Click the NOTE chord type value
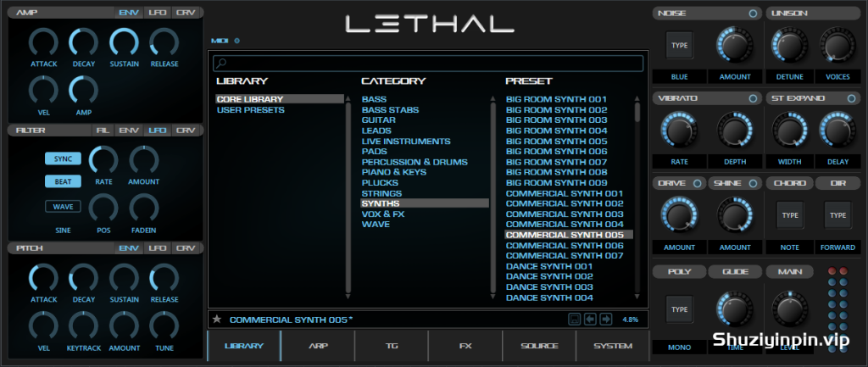 790,247
